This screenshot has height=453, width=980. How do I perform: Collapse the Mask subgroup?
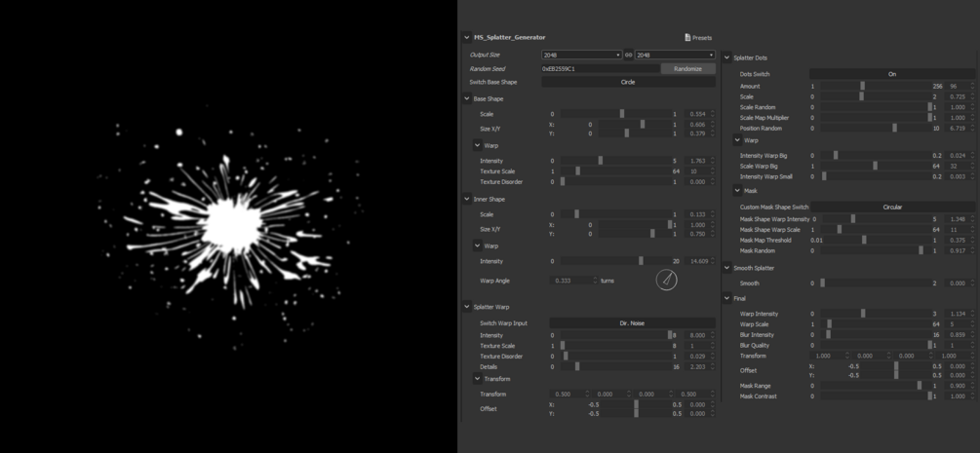pyautogui.click(x=737, y=191)
